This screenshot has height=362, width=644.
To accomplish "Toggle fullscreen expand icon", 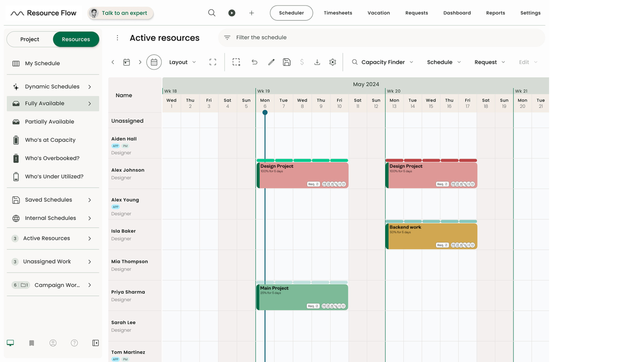I will coord(213,62).
